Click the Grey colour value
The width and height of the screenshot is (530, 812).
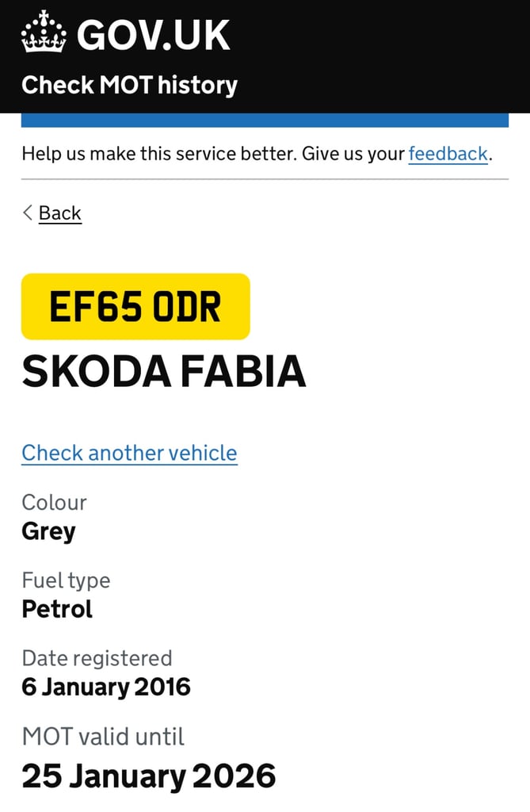click(48, 531)
